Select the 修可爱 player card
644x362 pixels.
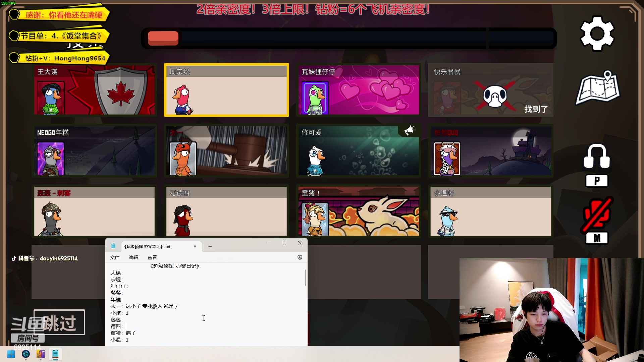[x=359, y=150]
